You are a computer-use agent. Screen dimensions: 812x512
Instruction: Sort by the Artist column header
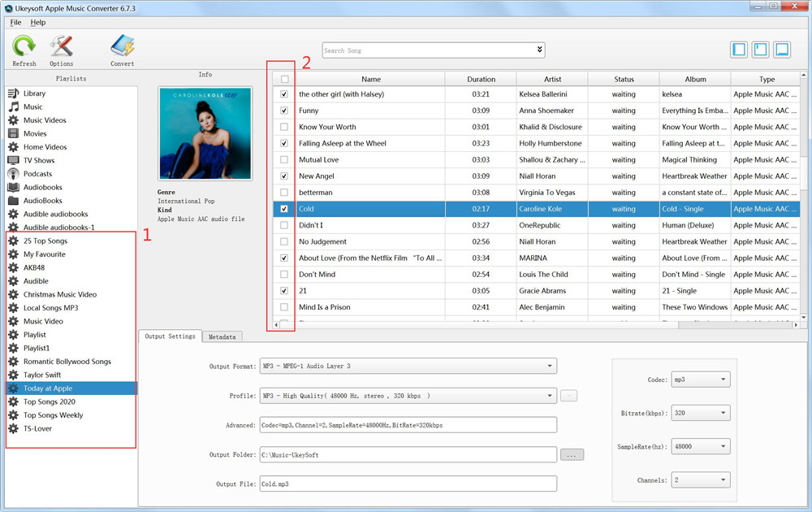[x=552, y=80]
